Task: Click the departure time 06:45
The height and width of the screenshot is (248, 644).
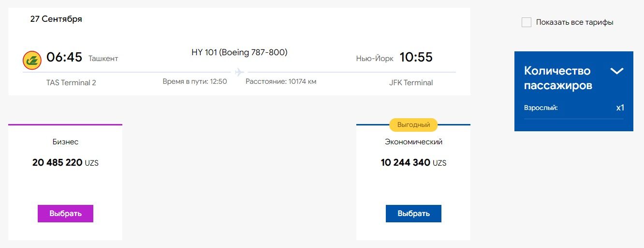Action: 64,57
